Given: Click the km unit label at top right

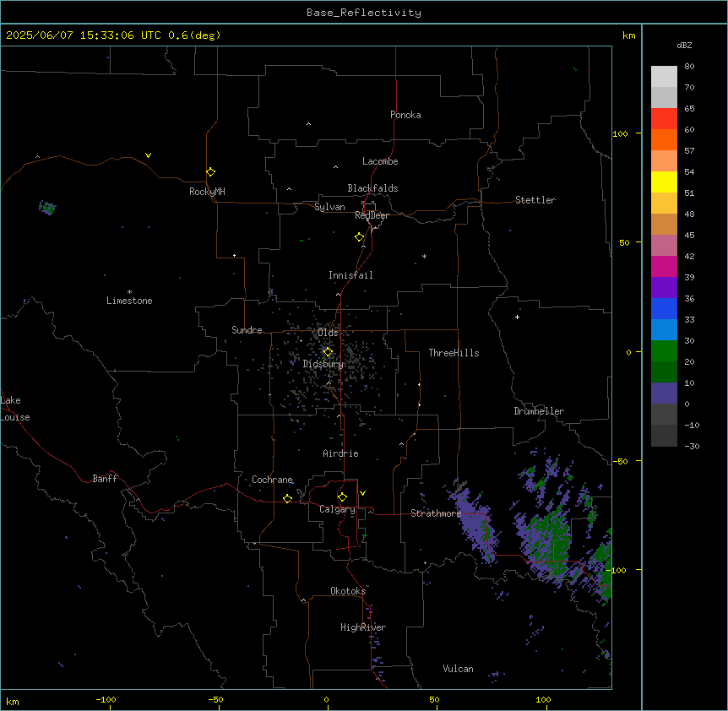Looking at the screenshot, I should 629,35.
